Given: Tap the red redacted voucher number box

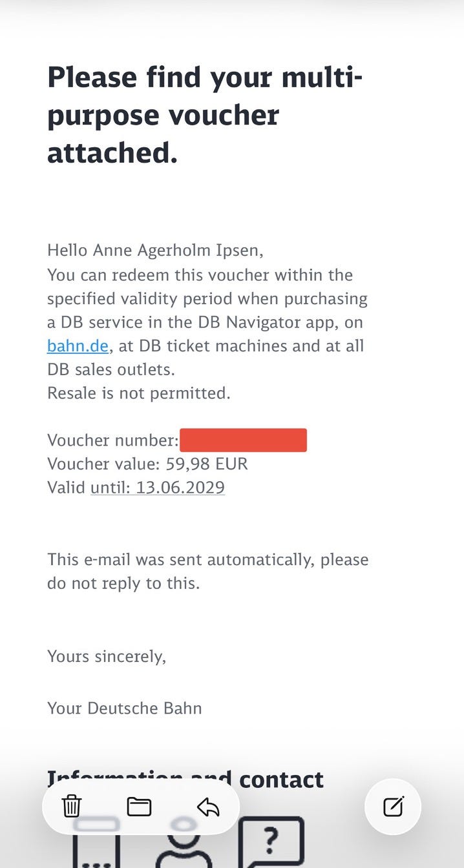Looking at the screenshot, I should (243, 440).
